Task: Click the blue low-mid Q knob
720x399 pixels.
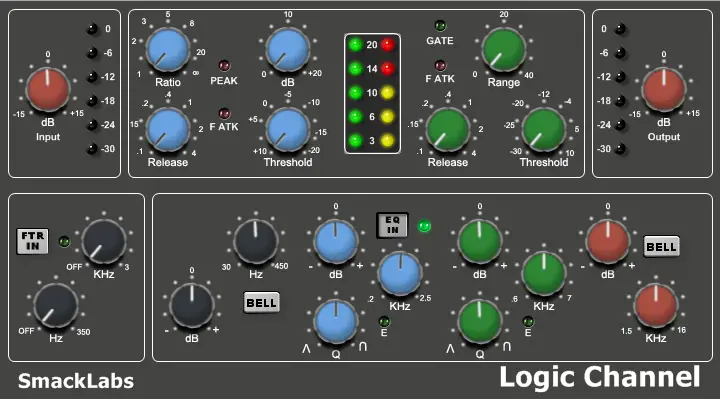Action: pos(336,322)
